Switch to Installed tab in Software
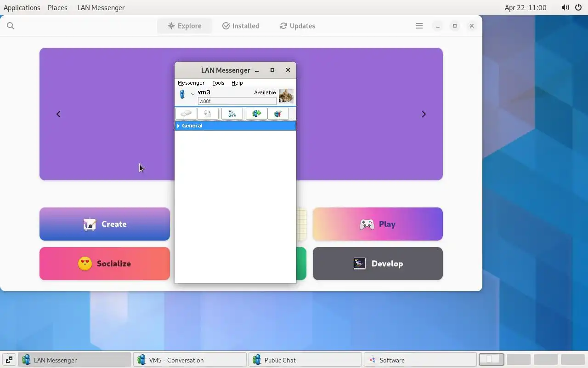588x368 pixels. coord(241,26)
